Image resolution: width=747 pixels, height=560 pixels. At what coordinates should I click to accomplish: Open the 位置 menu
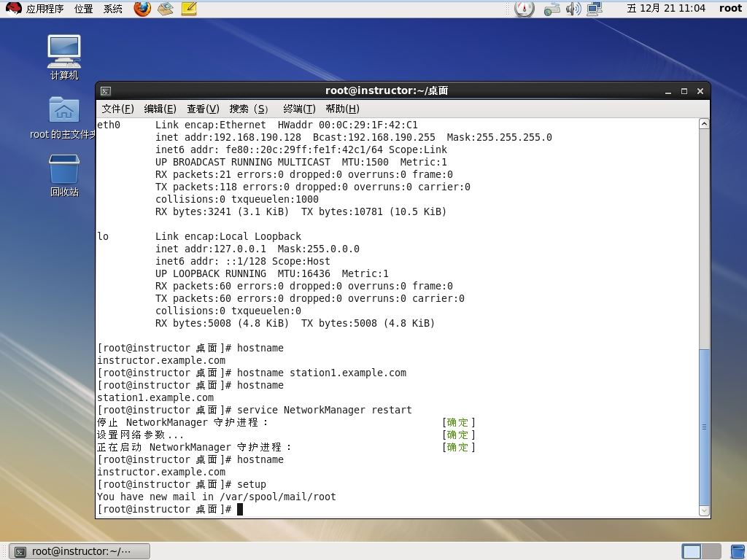pyautogui.click(x=83, y=9)
